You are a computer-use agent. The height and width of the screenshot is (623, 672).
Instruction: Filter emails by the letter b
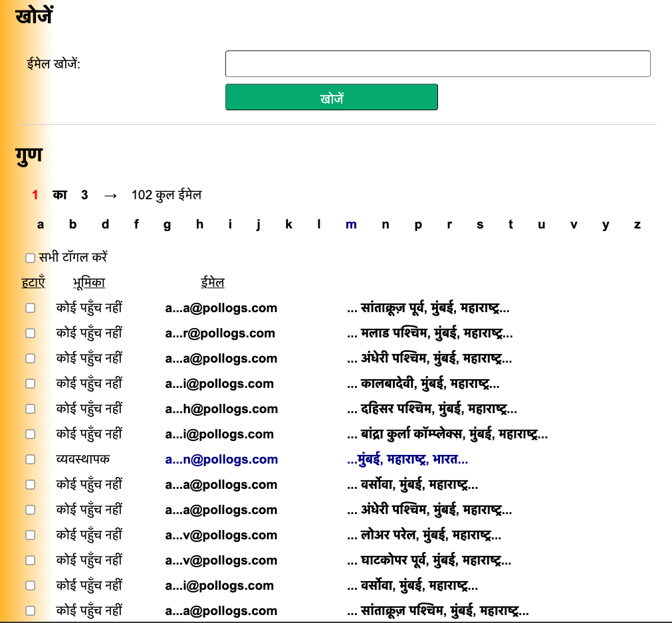point(73,224)
